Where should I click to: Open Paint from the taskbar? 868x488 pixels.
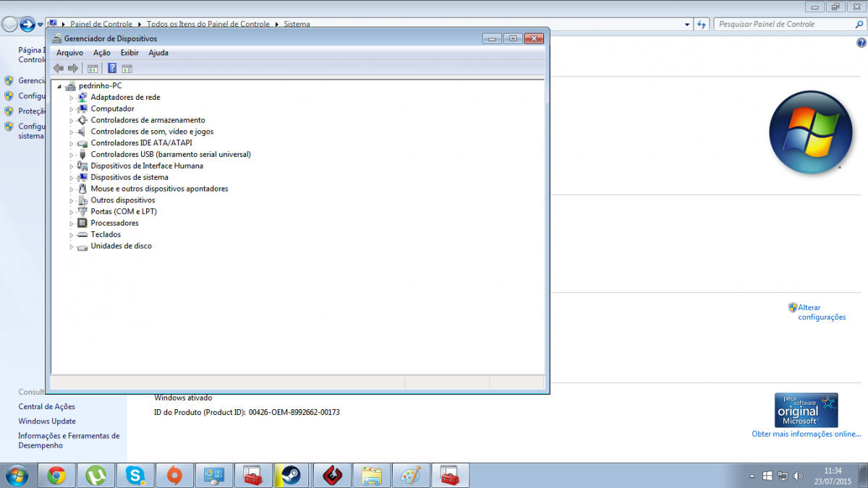tap(410, 476)
